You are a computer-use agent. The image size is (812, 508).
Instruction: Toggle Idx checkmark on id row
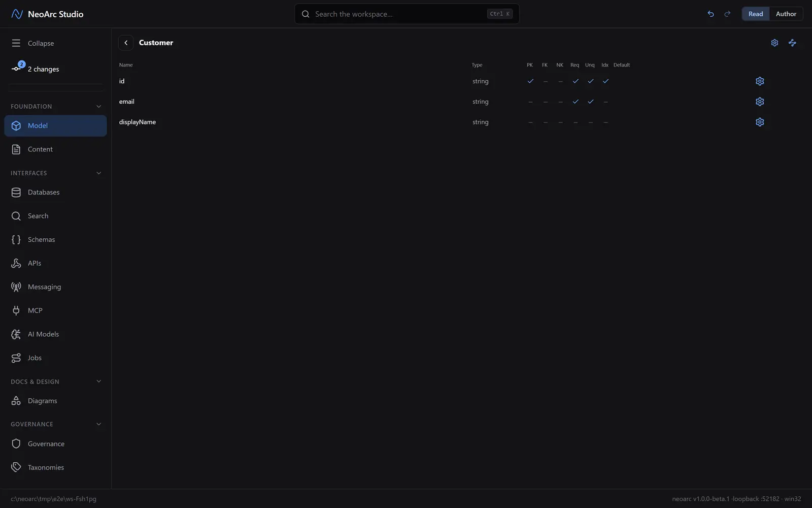click(605, 81)
